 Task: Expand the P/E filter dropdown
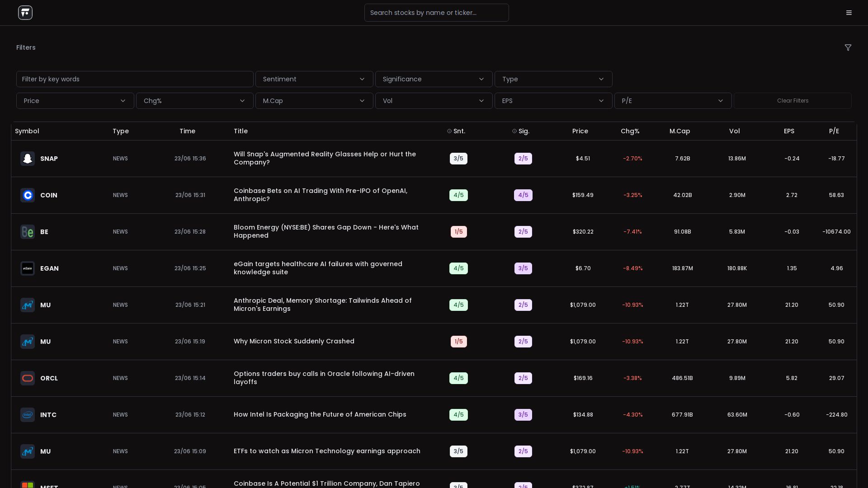click(x=673, y=101)
